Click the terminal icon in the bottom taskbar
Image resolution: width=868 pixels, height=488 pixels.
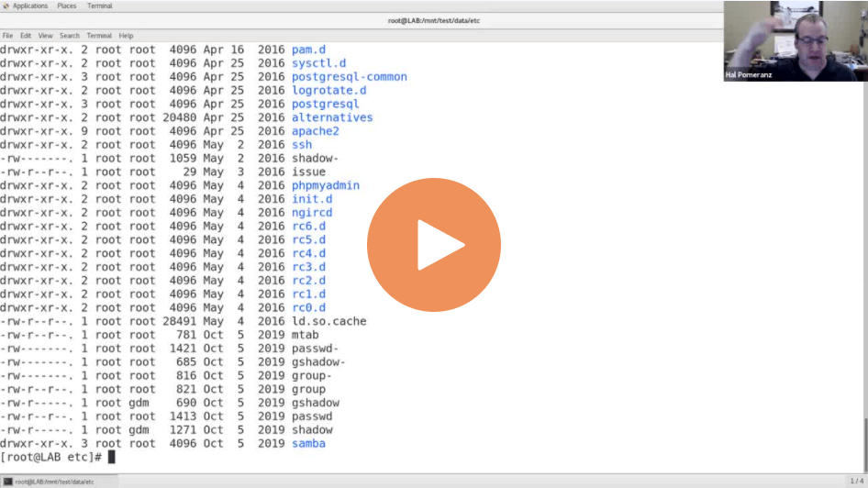pyautogui.click(x=7, y=482)
